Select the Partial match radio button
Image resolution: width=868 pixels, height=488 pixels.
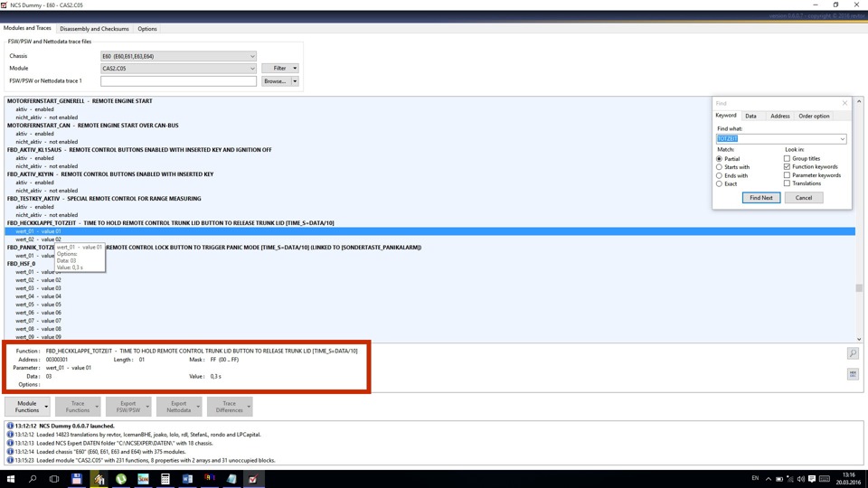point(719,159)
